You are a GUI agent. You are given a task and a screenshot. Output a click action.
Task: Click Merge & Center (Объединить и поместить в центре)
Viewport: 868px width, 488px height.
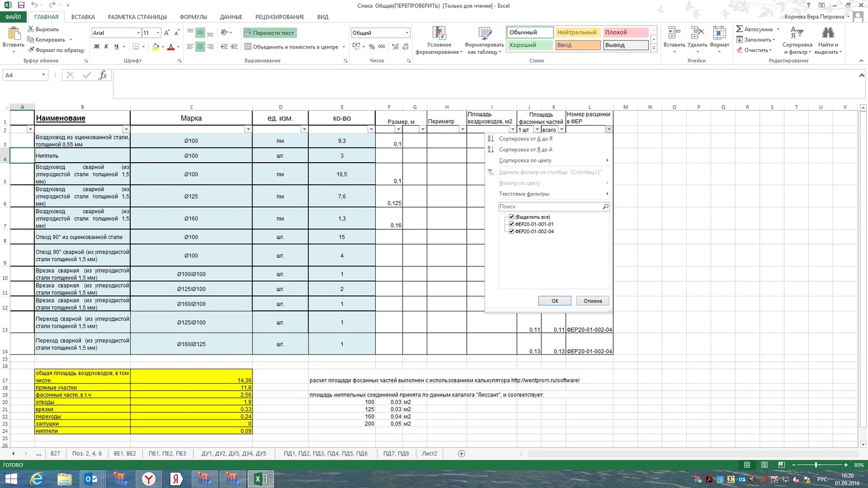tap(291, 47)
